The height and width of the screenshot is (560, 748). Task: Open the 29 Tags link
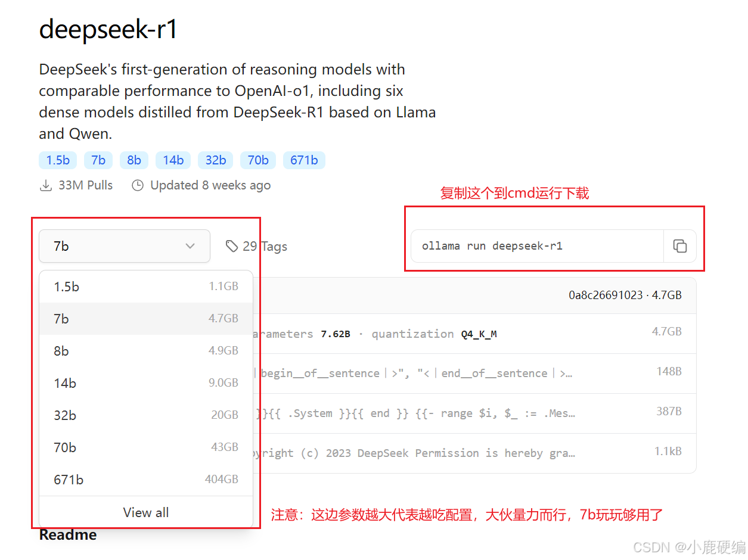click(x=256, y=246)
